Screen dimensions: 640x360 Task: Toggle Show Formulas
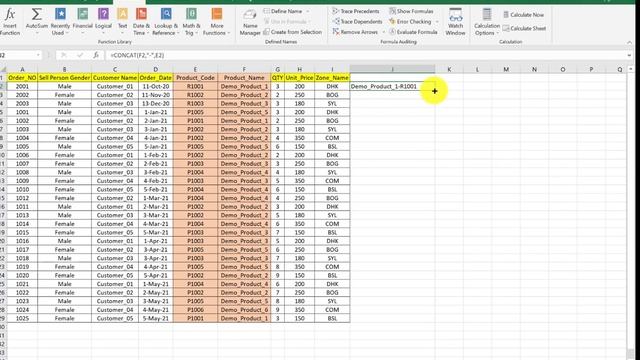pos(411,11)
